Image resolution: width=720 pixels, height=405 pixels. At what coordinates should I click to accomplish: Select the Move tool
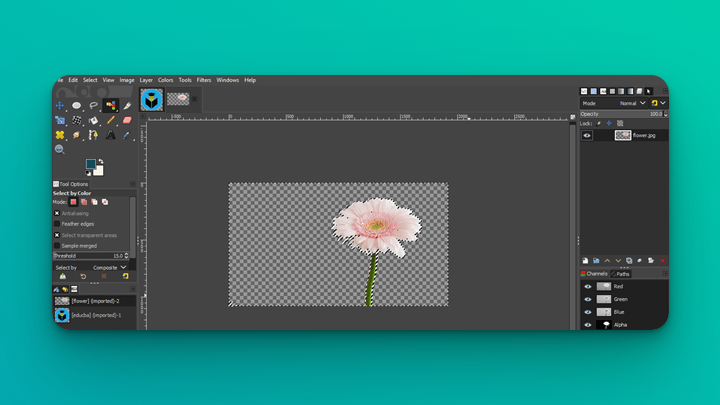point(60,105)
